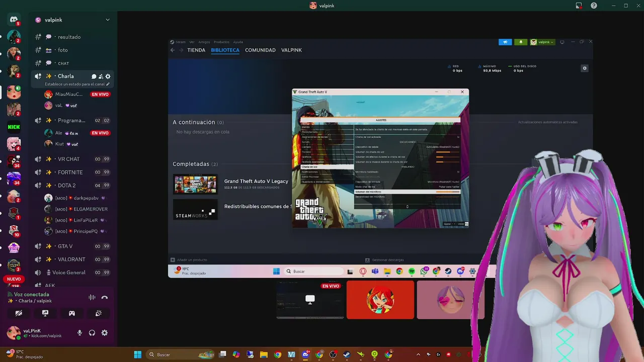Adjust Volumen de chat de voz slider

(x=447, y=152)
